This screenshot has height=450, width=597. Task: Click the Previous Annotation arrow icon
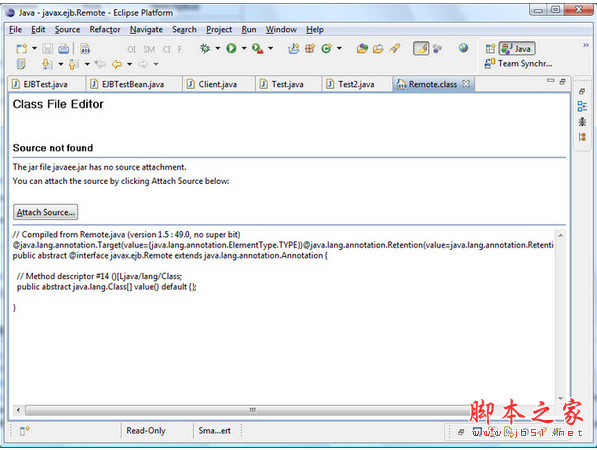pos(73,64)
